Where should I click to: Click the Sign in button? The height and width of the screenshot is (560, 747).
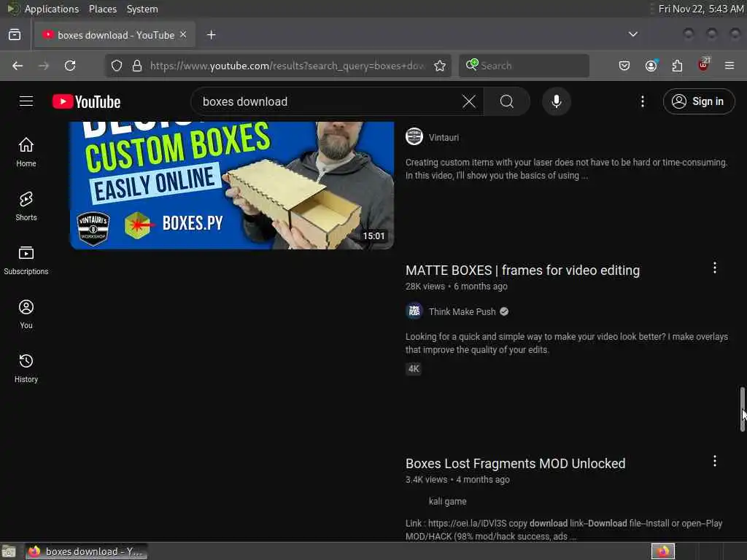(x=698, y=101)
